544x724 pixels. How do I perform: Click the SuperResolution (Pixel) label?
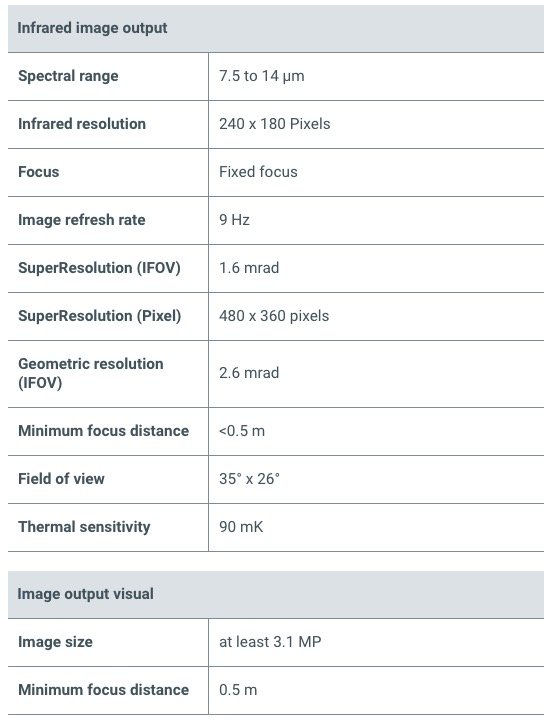coord(99,316)
